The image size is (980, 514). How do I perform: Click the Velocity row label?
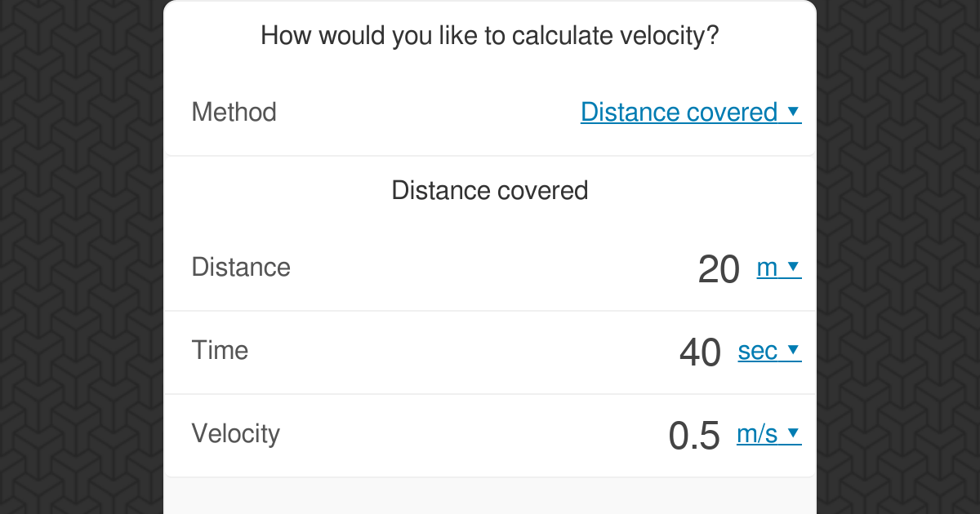(x=235, y=433)
